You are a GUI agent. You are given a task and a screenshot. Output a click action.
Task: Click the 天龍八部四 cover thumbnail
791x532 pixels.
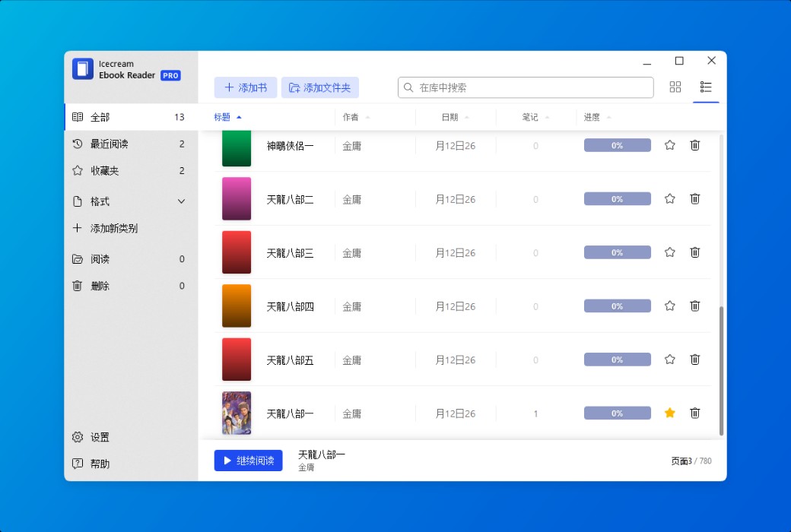[x=236, y=306]
